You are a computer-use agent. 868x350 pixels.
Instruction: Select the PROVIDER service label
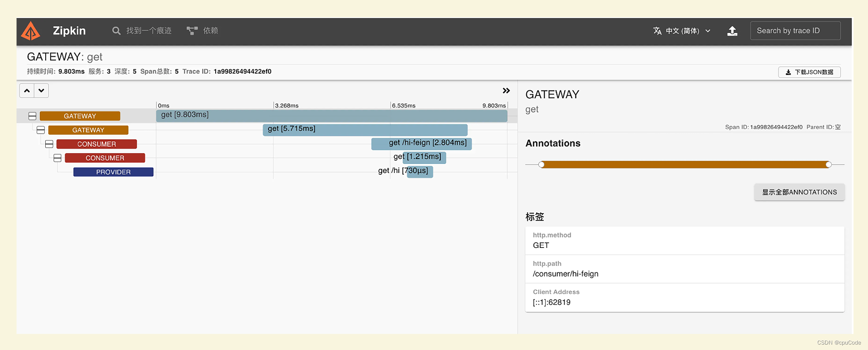(x=113, y=172)
